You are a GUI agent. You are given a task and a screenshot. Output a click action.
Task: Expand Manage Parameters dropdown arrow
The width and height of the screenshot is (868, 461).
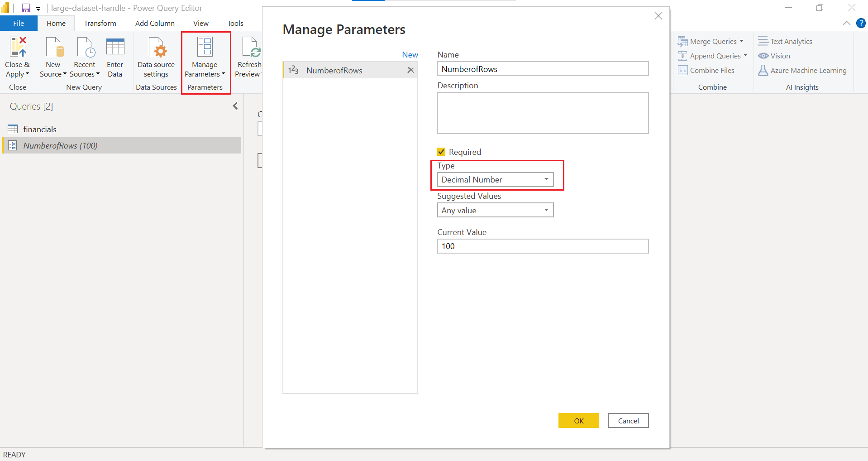pyautogui.click(x=223, y=74)
